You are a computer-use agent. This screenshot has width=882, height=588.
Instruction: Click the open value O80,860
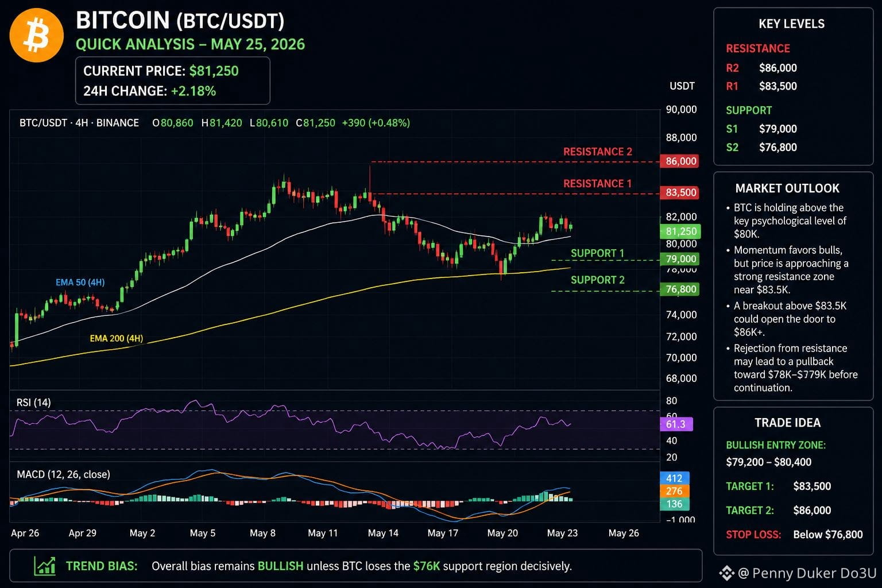(173, 123)
